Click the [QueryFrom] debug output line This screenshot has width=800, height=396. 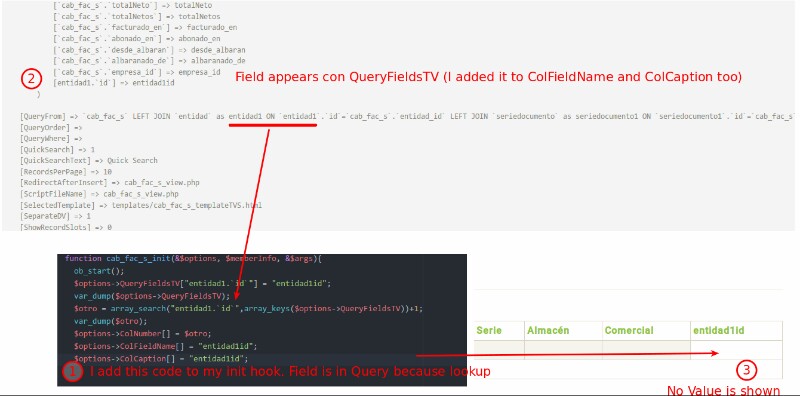407,116
